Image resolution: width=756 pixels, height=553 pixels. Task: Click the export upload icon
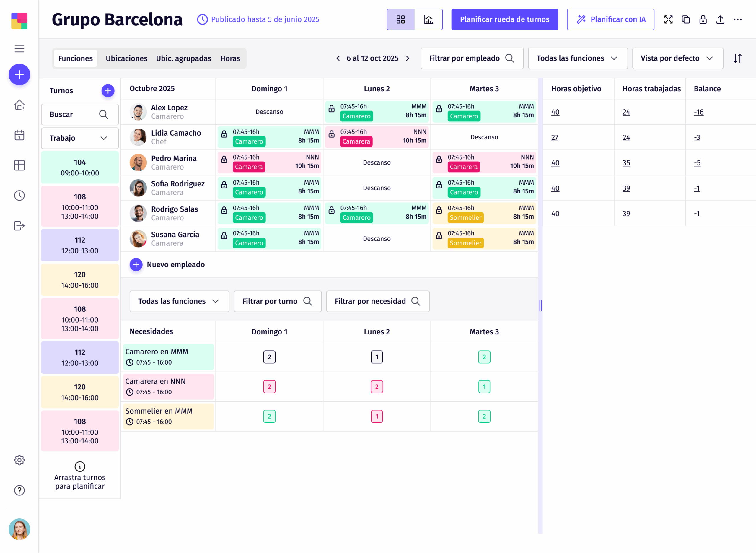tap(720, 19)
